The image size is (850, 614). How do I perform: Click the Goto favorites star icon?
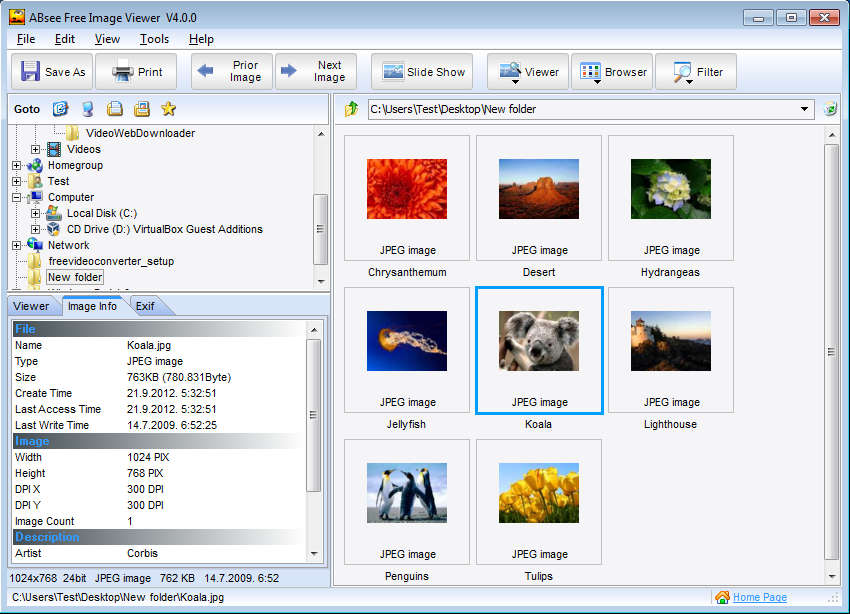[x=168, y=109]
